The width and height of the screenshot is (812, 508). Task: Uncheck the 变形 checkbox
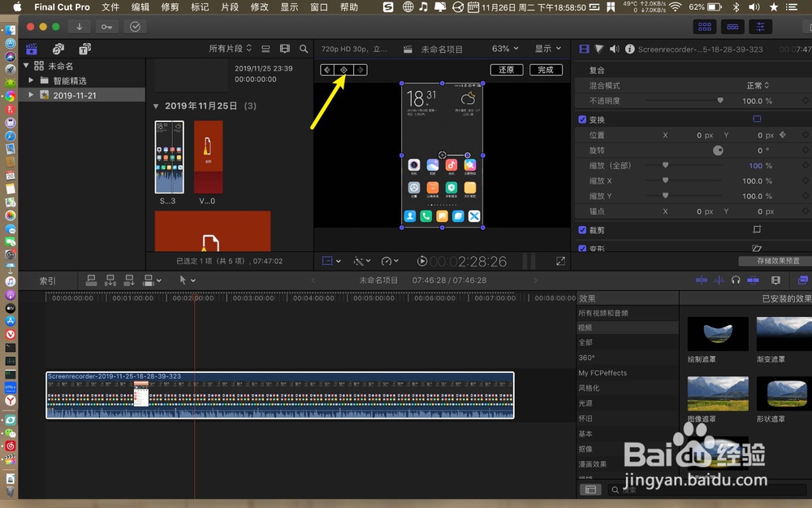(x=582, y=248)
